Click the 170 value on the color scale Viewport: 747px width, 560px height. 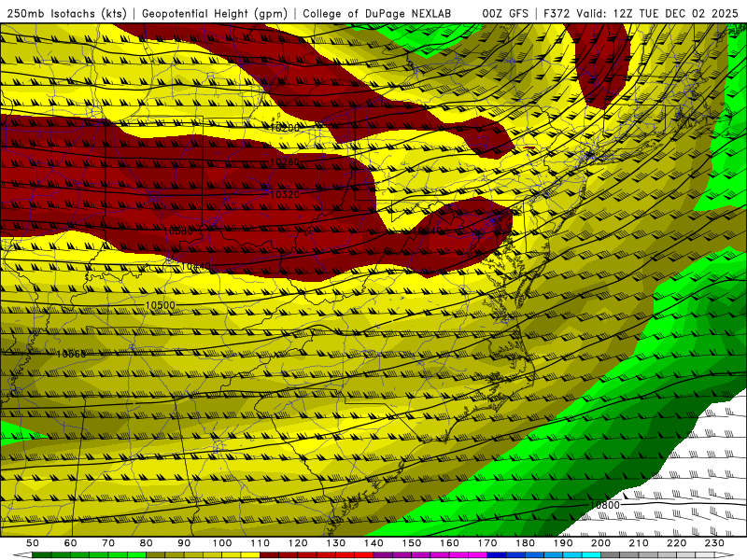click(x=487, y=543)
